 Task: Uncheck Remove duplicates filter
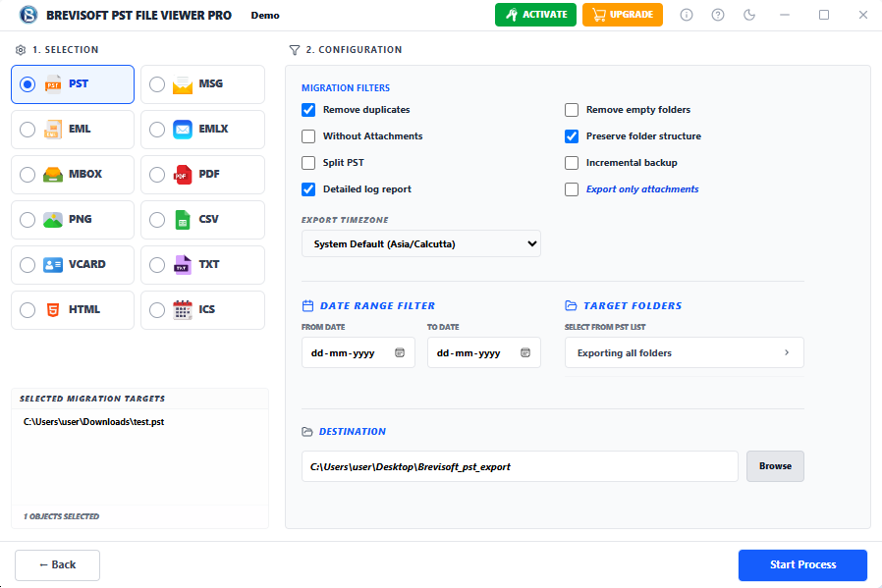(x=308, y=110)
